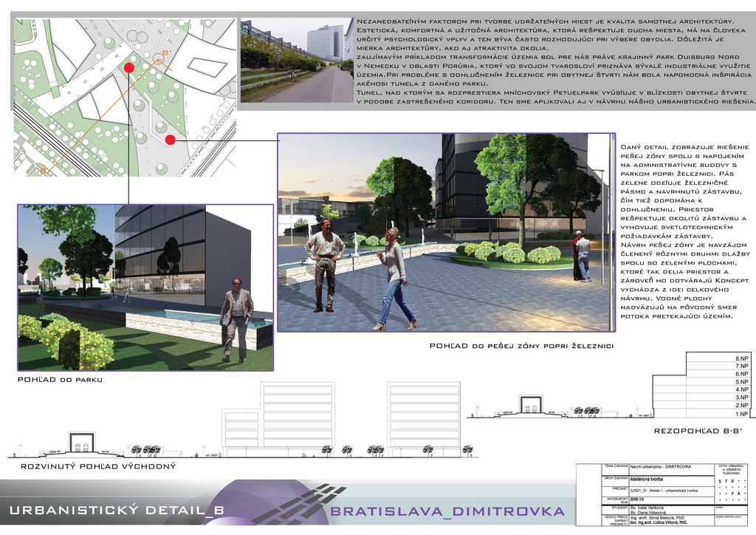Click the 8.NP floor label

pyautogui.click(x=741, y=358)
